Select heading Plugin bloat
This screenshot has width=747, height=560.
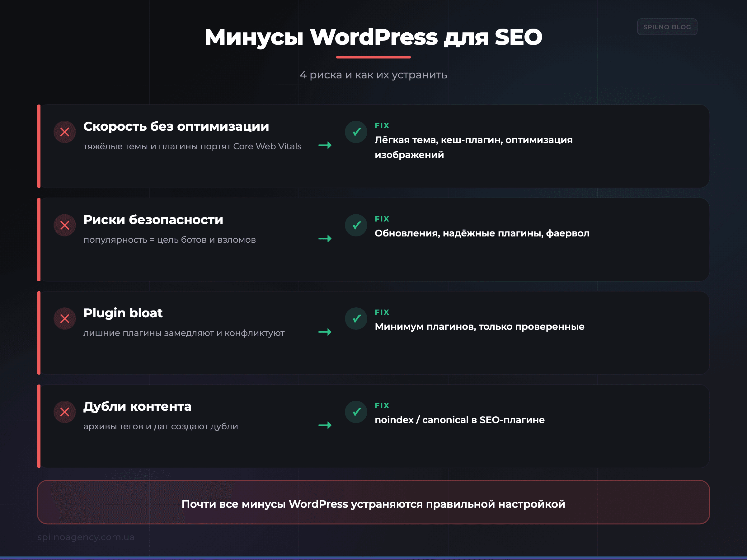click(123, 313)
